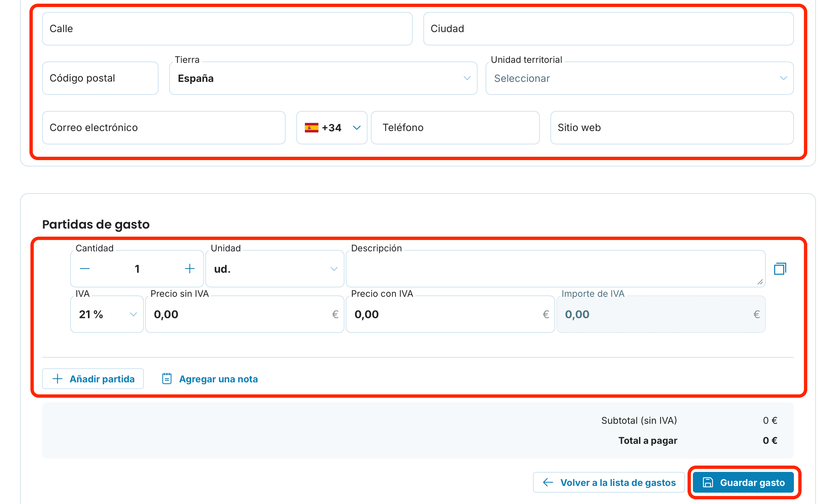Click the Descripción text area

pyautogui.click(x=555, y=269)
